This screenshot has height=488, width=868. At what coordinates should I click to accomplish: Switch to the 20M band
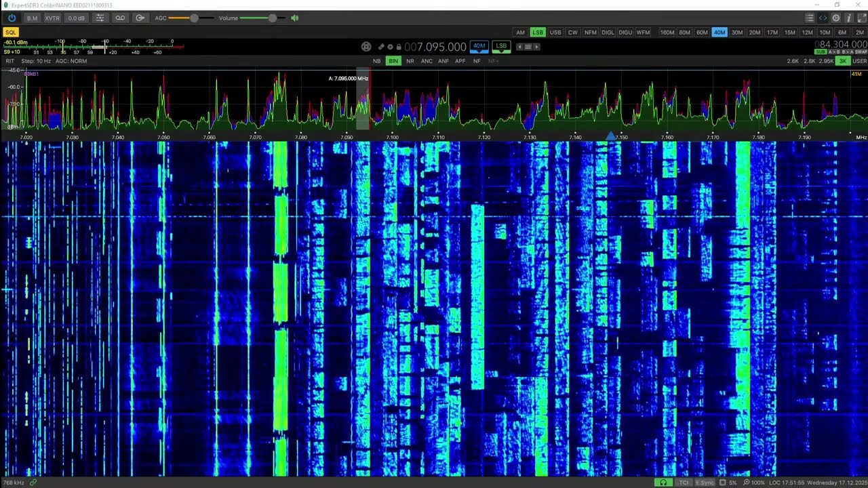(x=755, y=33)
